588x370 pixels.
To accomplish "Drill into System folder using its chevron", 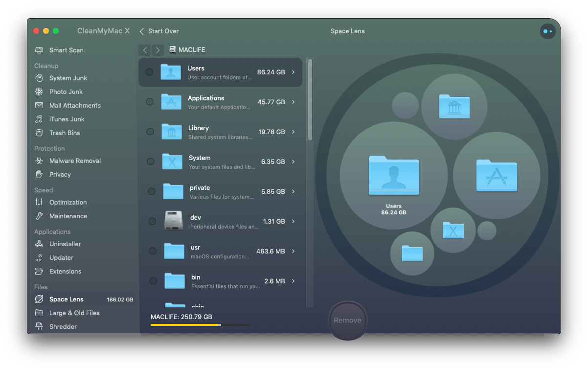I will pyautogui.click(x=294, y=162).
